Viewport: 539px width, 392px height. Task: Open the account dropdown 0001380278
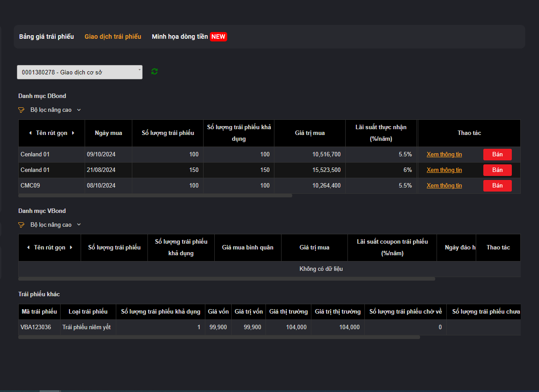click(x=80, y=72)
